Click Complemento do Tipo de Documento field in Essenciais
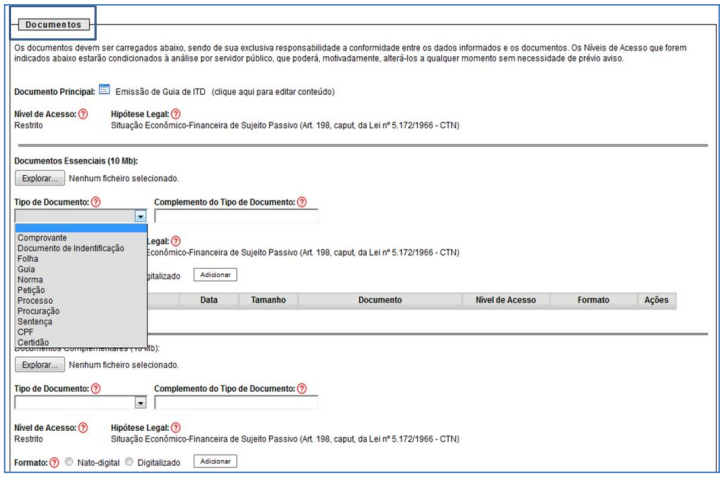The height and width of the screenshot is (477, 724). (x=236, y=215)
